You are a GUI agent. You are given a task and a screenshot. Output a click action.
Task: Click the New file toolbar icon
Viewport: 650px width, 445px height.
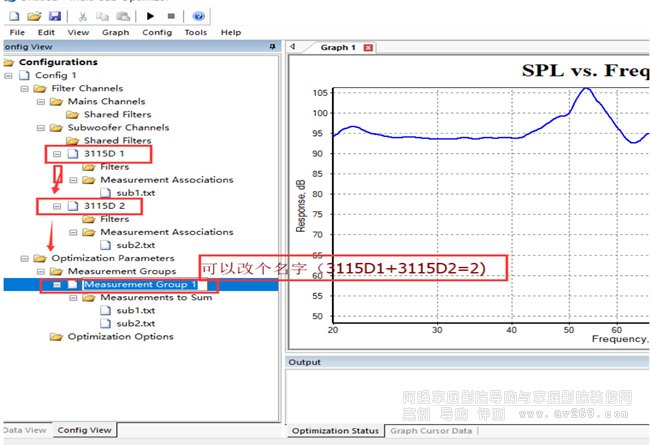click(14, 16)
